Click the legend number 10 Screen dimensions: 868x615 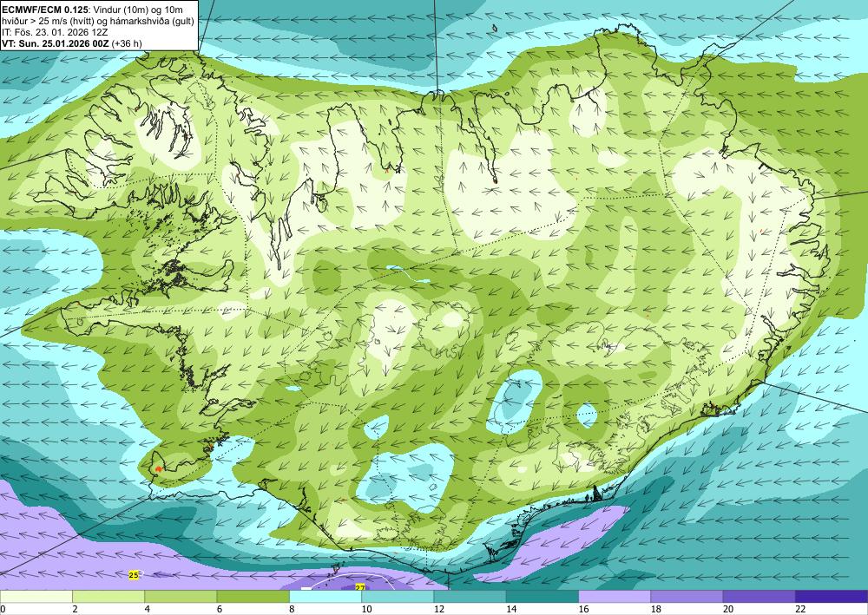[x=367, y=609]
